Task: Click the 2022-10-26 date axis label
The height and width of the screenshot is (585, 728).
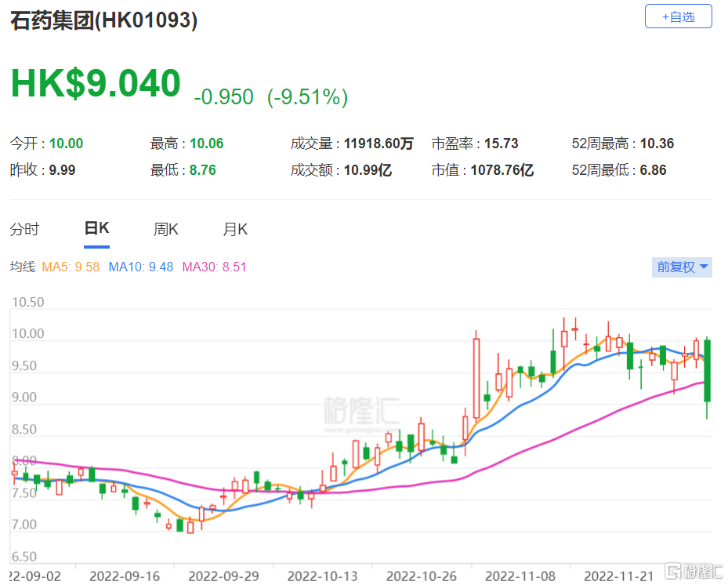Action: [421, 576]
